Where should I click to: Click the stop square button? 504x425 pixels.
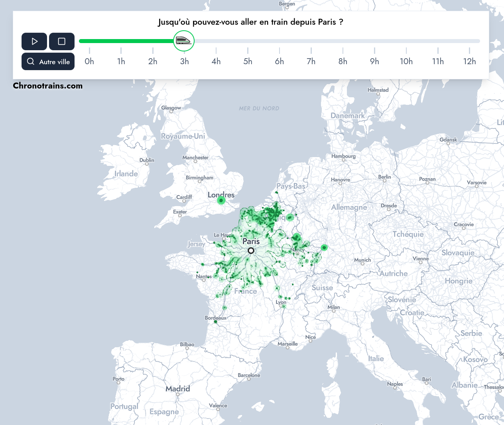click(x=62, y=41)
